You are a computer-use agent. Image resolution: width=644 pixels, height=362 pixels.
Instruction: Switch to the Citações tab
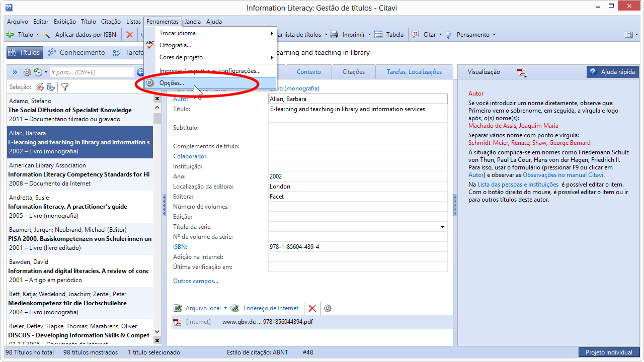354,72
